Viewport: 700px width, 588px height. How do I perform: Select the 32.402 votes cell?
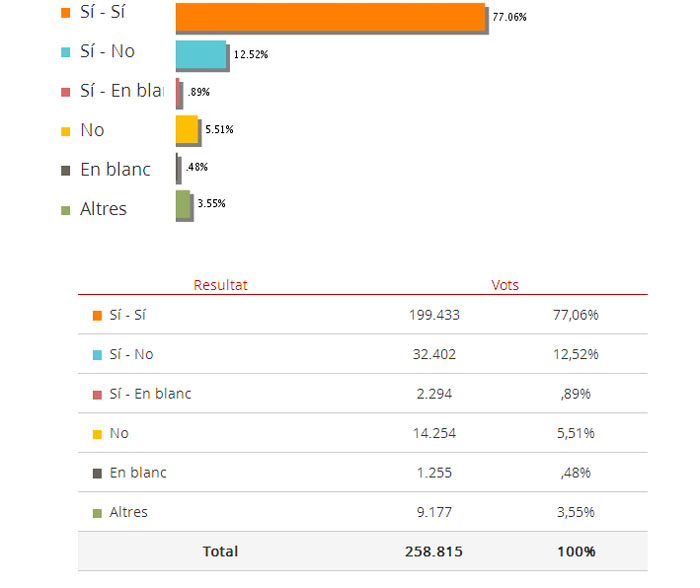pos(434,354)
